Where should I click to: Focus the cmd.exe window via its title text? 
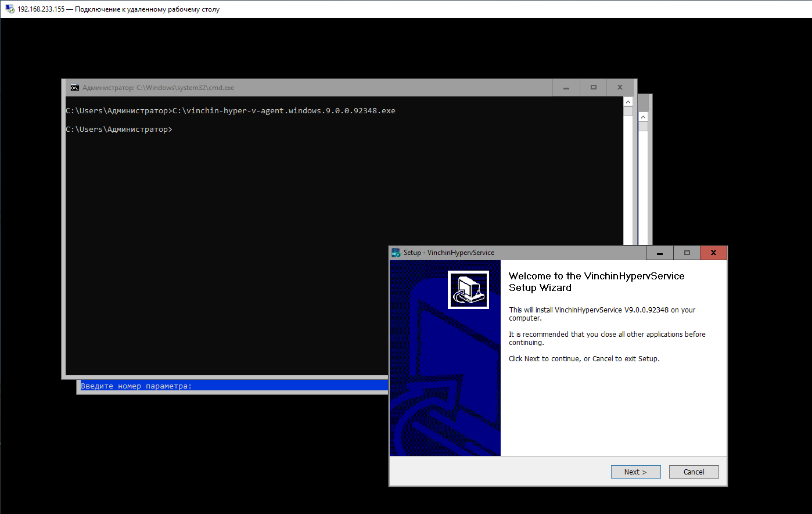159,88
